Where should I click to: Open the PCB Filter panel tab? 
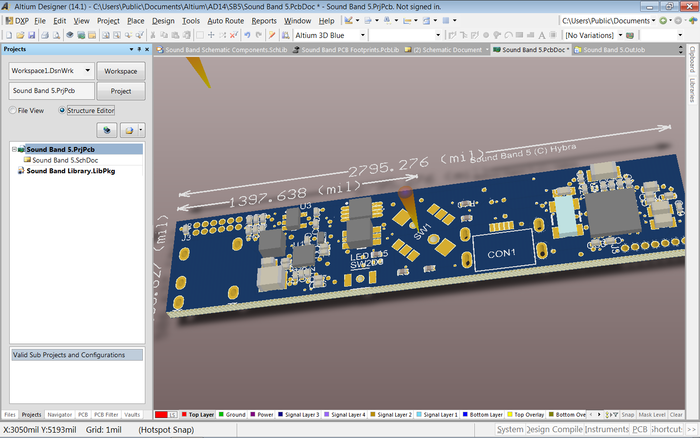(106, 415)
